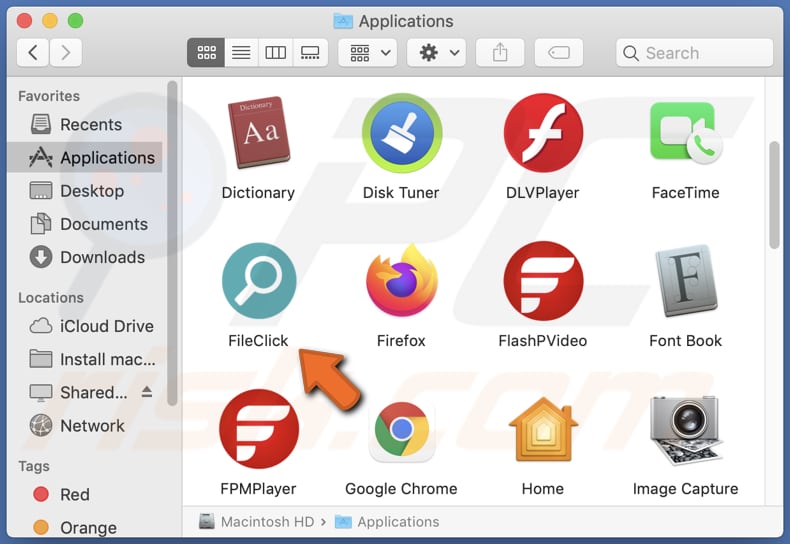Click the Locations section header
This screenshot has height=544, width=790.
coord(51,297)
